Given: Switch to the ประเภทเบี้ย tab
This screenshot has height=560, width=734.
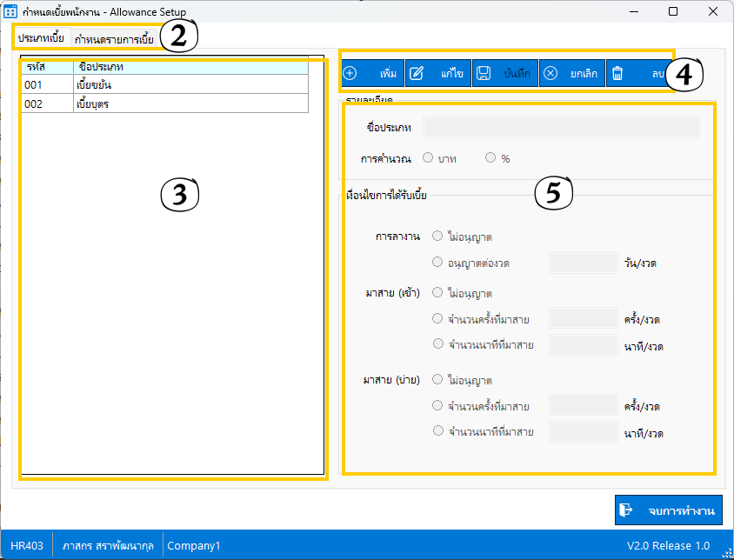Looking at the screenshot, I should coord(41,38).
